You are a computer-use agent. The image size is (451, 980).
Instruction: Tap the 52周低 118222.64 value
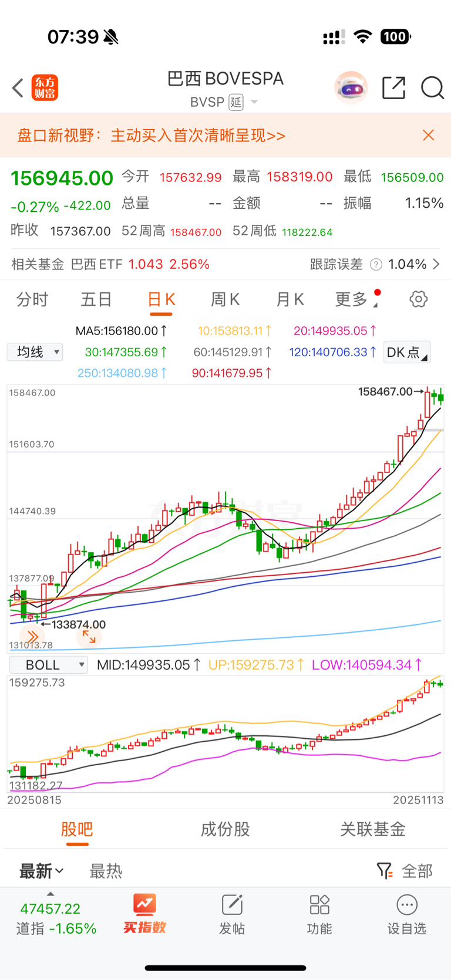click(x=307, y=232)
